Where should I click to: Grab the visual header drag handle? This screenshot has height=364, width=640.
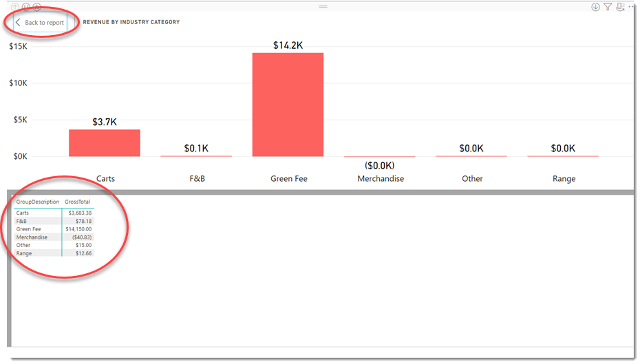click(x=323, y=6)
